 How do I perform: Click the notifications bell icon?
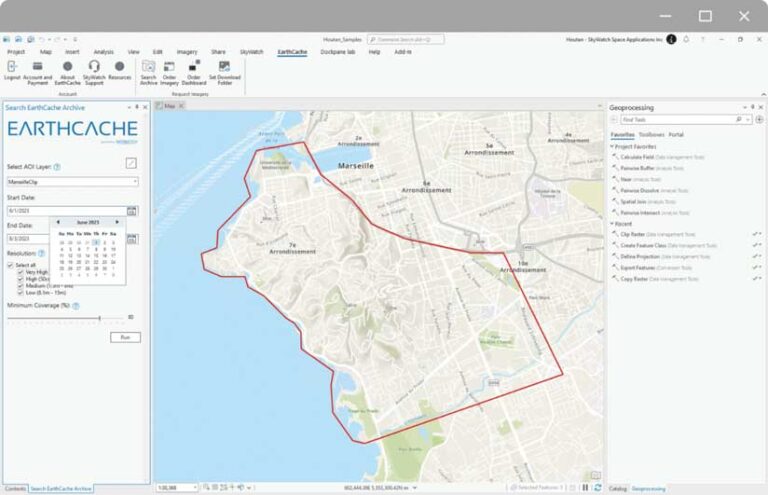tap(686, 39)
